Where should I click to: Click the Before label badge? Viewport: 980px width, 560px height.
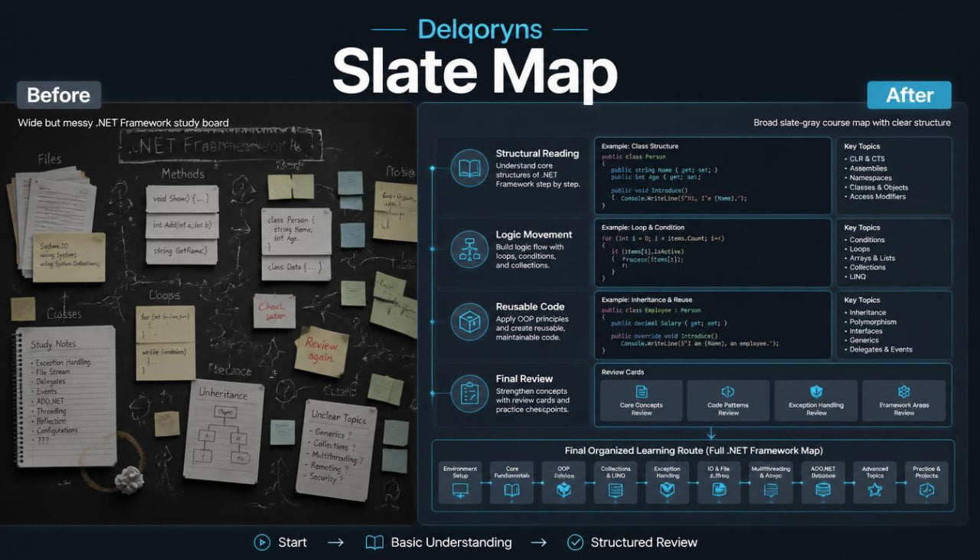[59, 95]
